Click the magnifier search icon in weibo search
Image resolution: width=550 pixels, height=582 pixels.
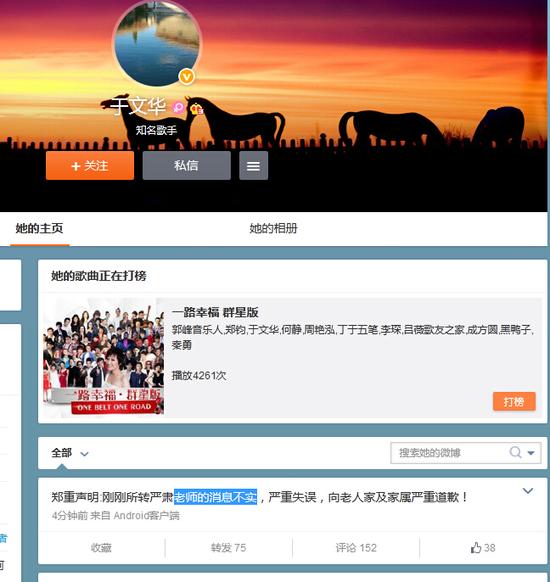pyautogui.click(x=515, y=452)
